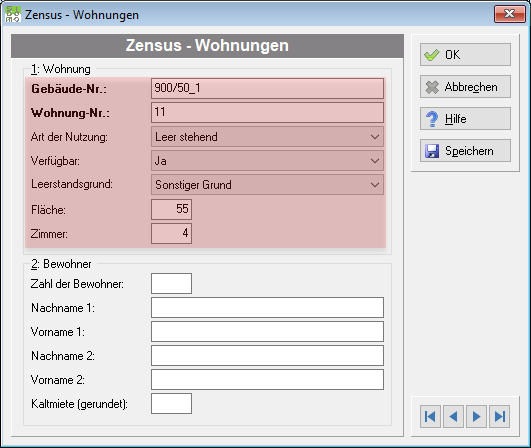Confirm with the green checkmark OK button

465,55
